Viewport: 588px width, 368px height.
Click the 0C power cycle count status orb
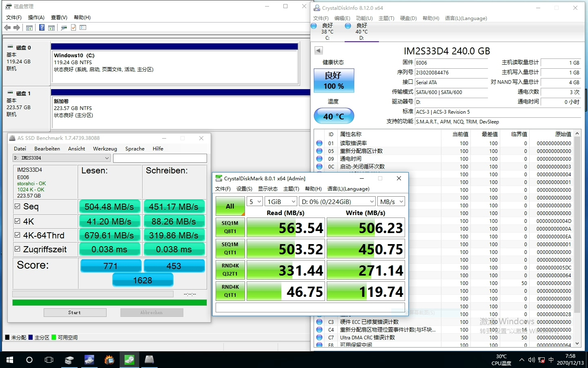tap(319, 166)
